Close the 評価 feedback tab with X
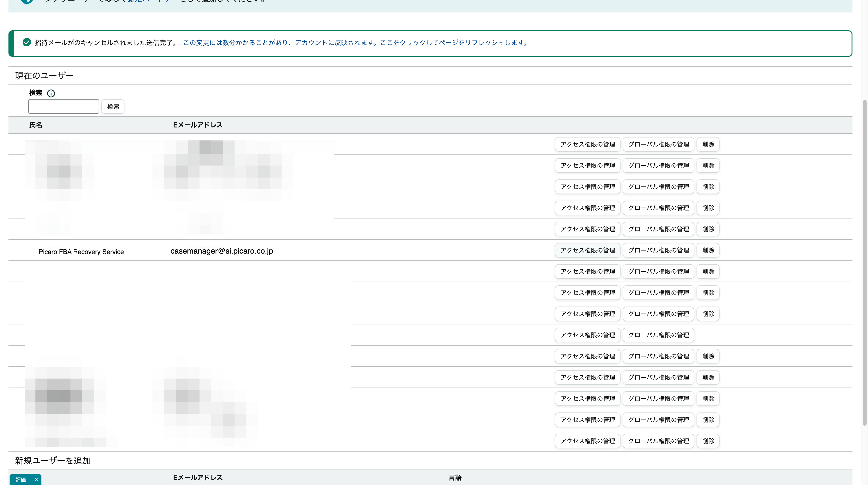The width and height of the screenshot is (868, 485). [x=36, y=480]
